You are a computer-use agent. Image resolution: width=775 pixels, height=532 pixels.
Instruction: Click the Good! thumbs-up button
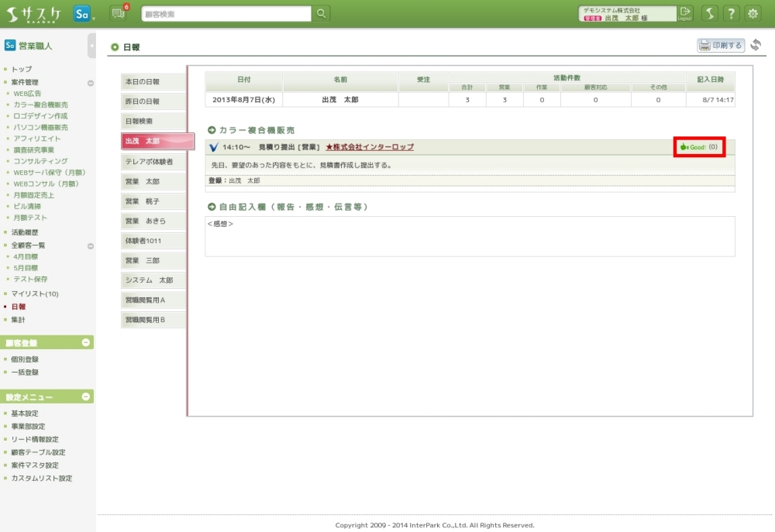point(699,147)
